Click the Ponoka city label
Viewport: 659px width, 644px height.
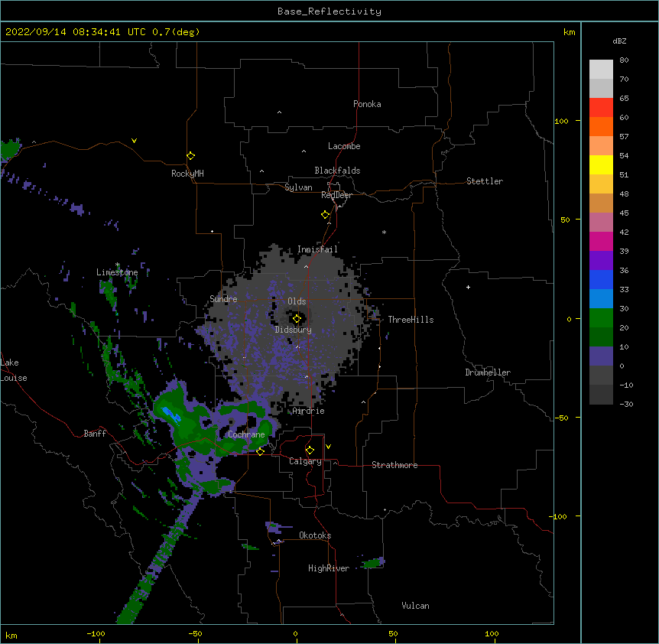(x=367, y=104)
